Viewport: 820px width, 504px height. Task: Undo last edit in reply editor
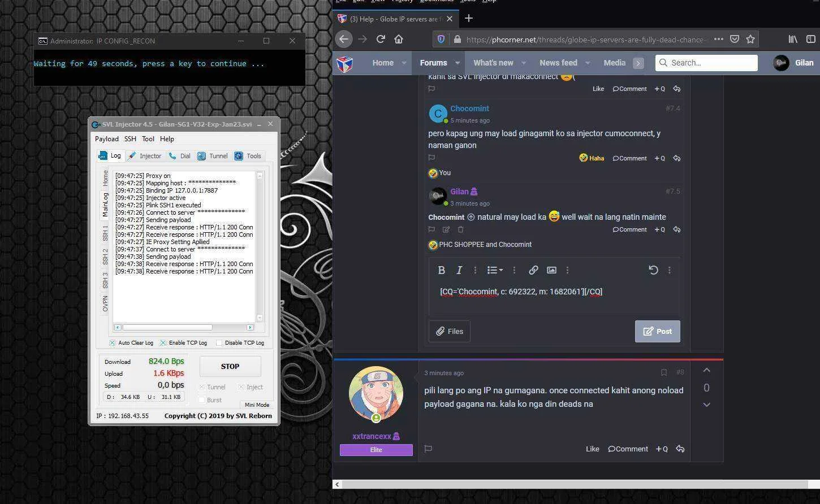pyautogui.click(x=653, y=270)
